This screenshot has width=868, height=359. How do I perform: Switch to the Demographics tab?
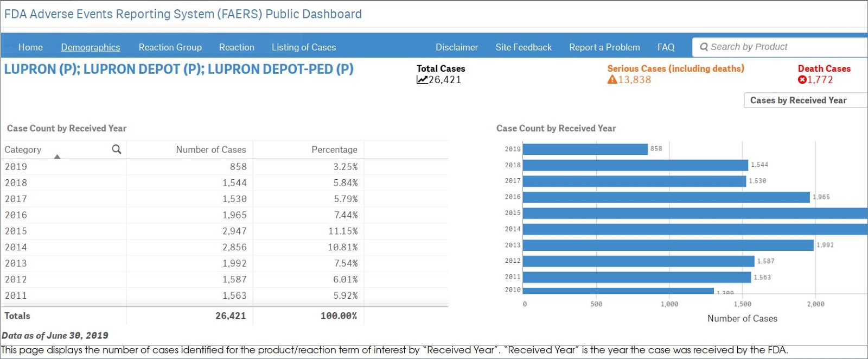pyautogui.click(x=90, y=47)
